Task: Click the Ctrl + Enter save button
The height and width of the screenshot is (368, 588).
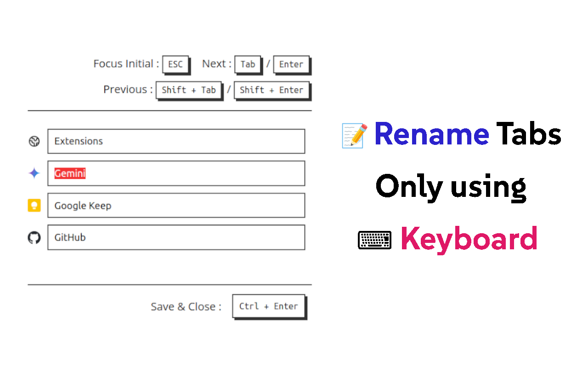Action: pyautogui.click(x=268, y=306)
